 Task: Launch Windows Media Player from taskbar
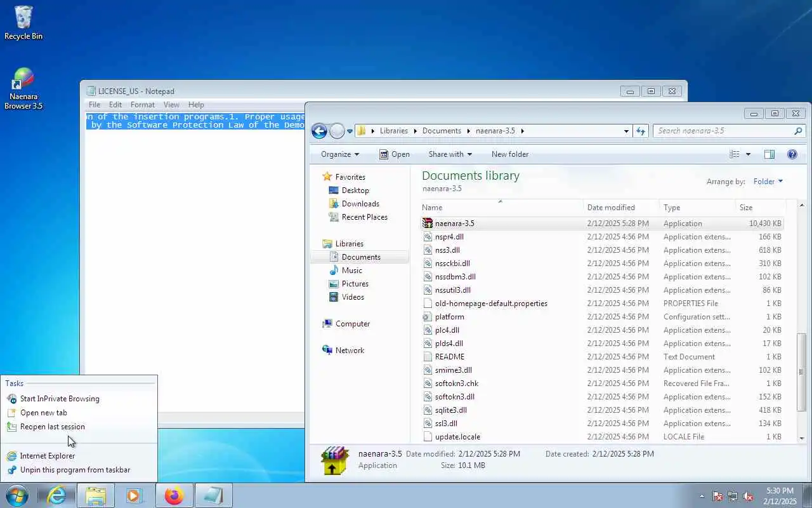click(134, 495)
